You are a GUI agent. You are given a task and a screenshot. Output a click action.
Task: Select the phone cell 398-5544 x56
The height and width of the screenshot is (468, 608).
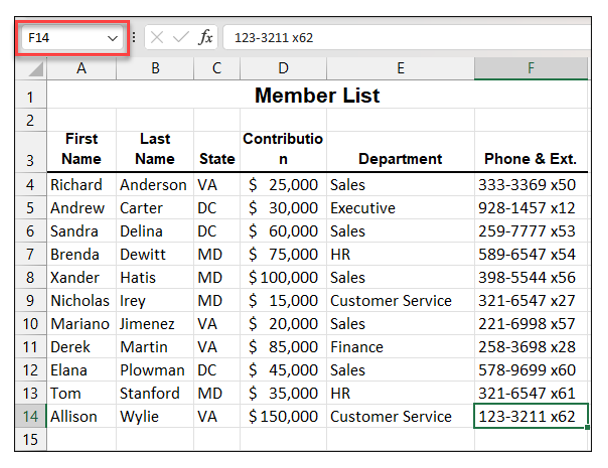pos(531,278)
